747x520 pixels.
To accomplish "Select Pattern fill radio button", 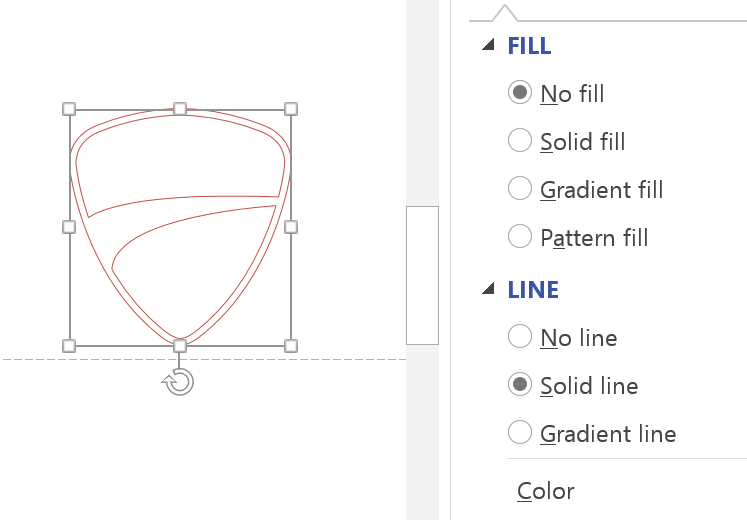I will (520, 237).
